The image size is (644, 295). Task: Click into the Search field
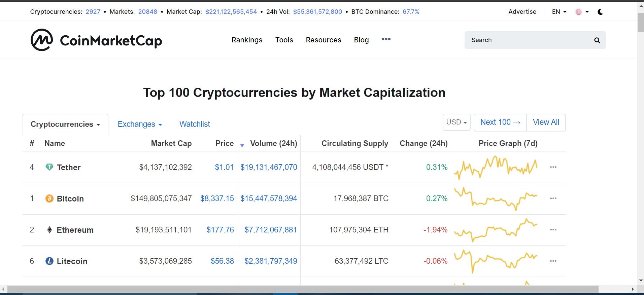pyautogui.click(x=529, y=40)
